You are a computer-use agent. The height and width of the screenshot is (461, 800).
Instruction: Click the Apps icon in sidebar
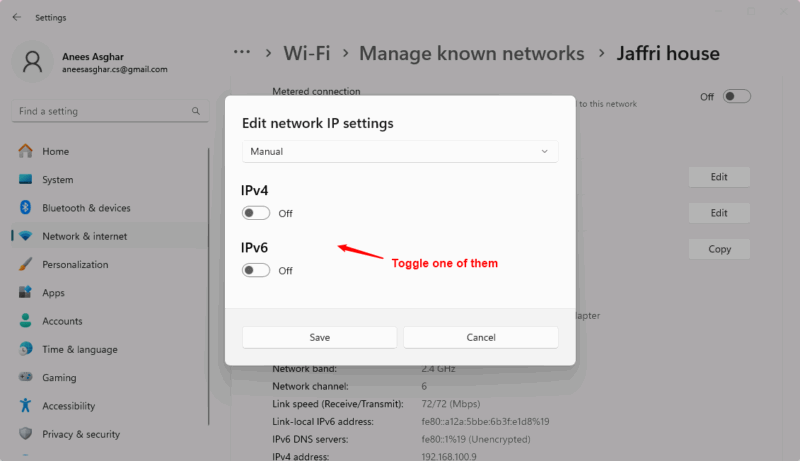25,292
